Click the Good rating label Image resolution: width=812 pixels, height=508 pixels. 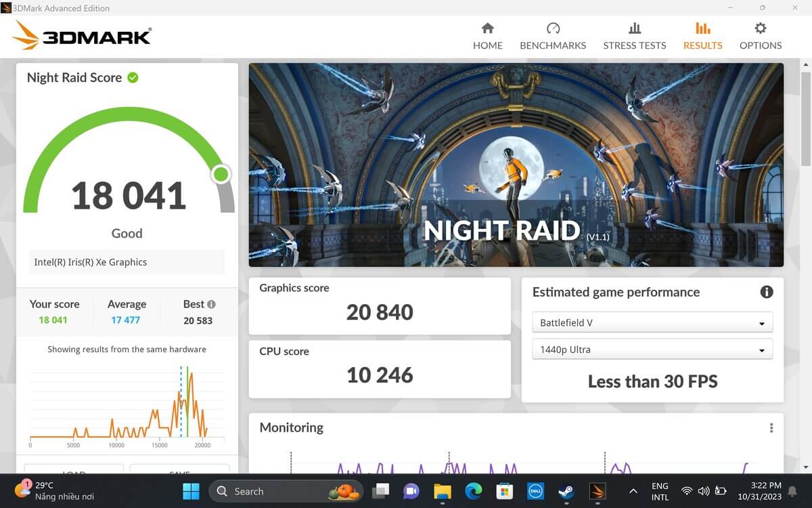pos(127,234)
